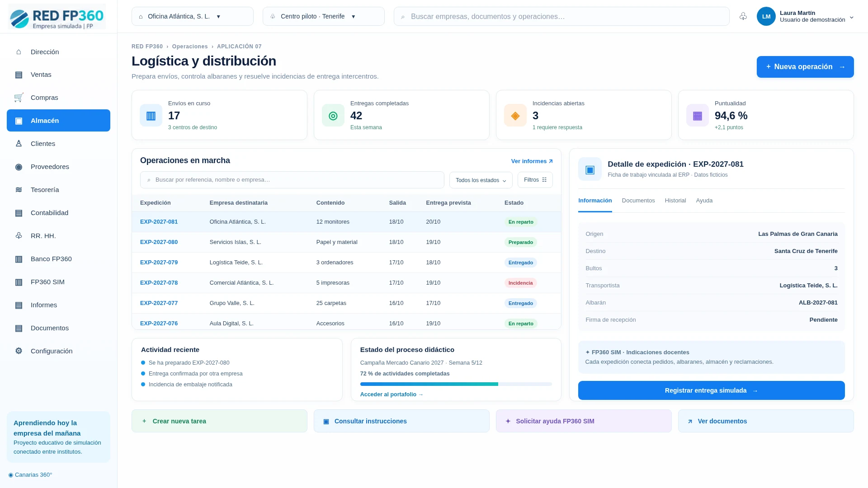The height and width of the screenshot is (488, 868).
Task: Open the Filtros options button
Action: tap(535, 180)
